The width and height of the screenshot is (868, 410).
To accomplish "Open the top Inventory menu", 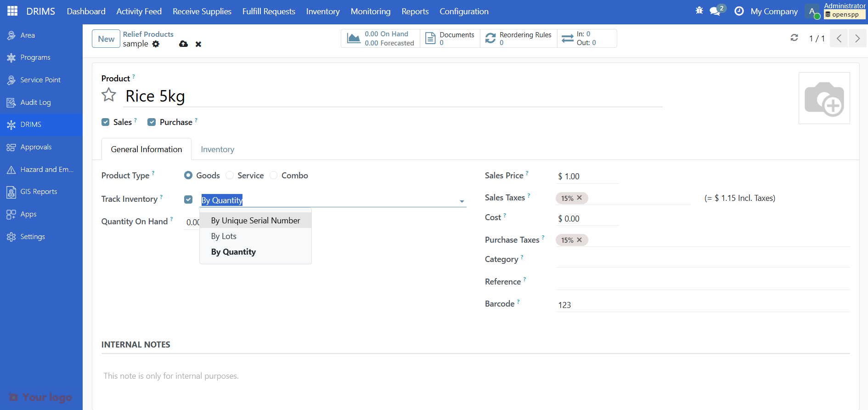I will point(323,11).
